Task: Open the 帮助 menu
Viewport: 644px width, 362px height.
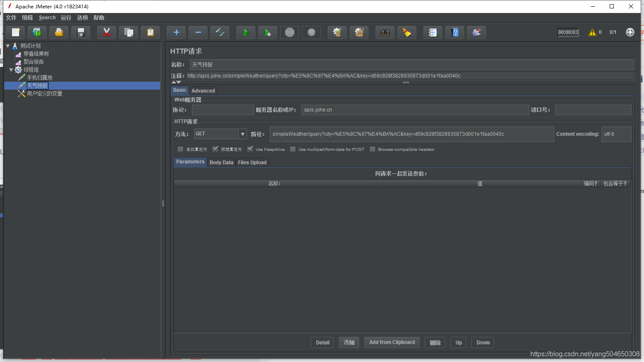Action: click(x=99, y=18)
